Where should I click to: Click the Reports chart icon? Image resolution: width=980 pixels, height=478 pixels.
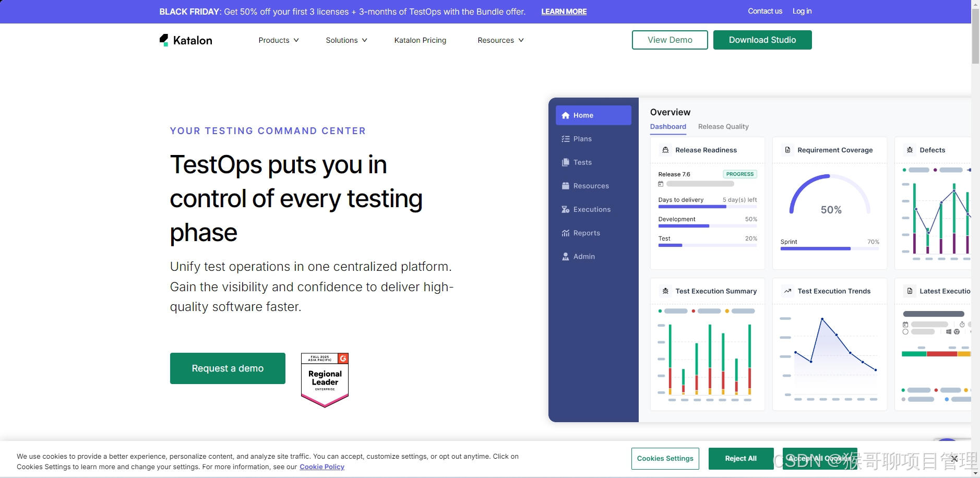coord(566,233)
